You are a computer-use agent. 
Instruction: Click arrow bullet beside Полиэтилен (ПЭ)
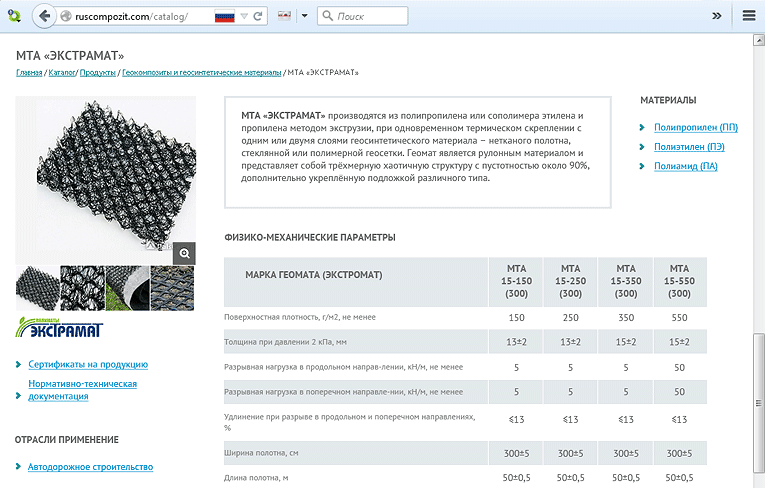[x=642, y=147]
